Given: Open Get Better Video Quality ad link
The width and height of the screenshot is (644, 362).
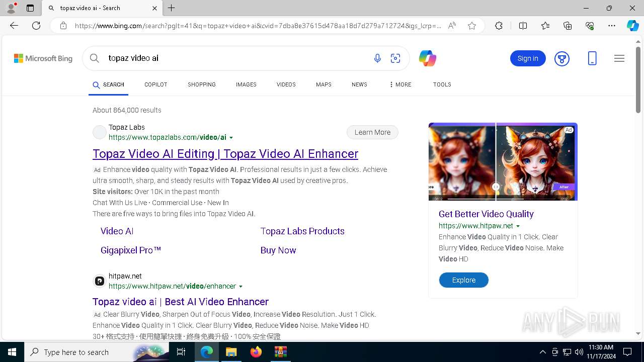Looking at the screenshot, I should coord(486,214).
